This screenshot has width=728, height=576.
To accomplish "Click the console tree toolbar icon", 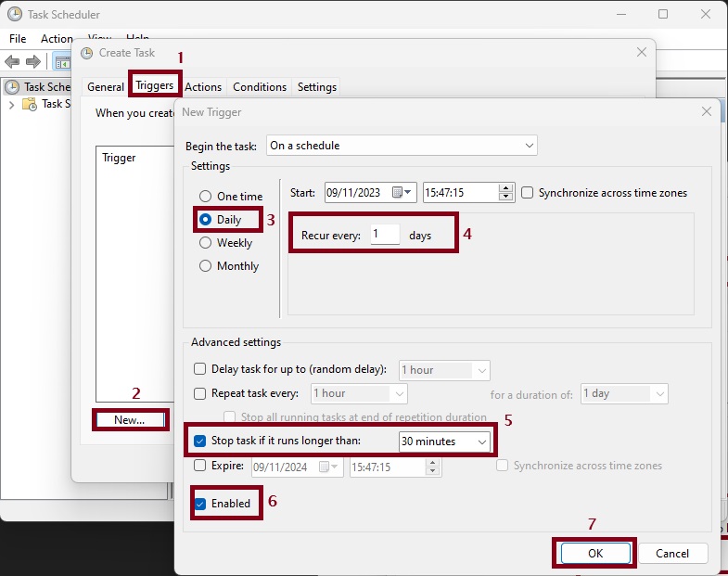I will 62,62.
